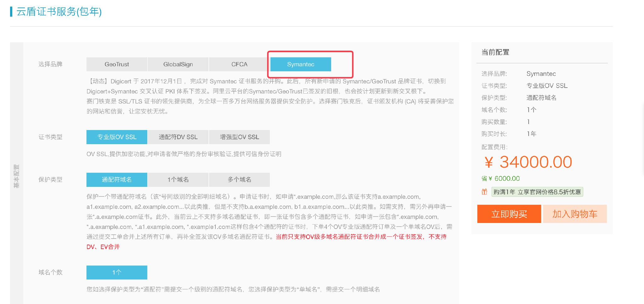Screen dimensions: 644x304
Task: Select 增强型OV SSL certificate type
Action: coord(239,137)
